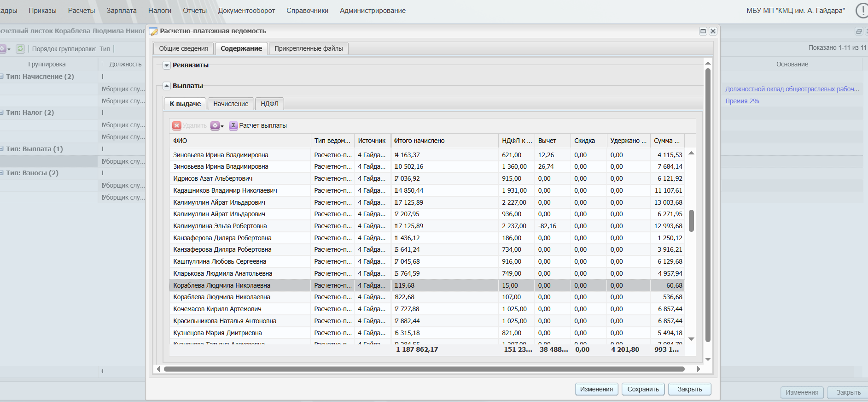Open the НДФЛ payments sub-tab
This screenshot has width=868, height=402.
tap(269, 104)
